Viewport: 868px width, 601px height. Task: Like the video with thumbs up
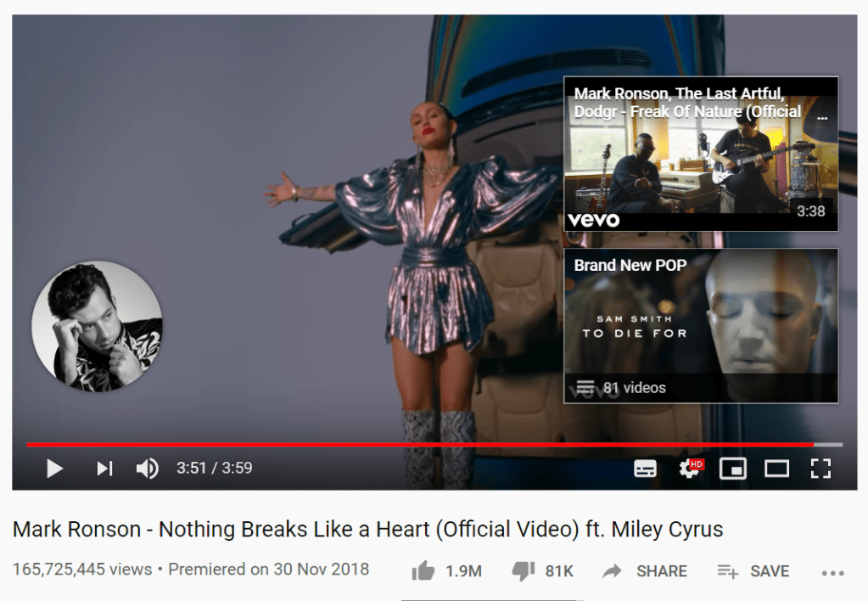423,571
